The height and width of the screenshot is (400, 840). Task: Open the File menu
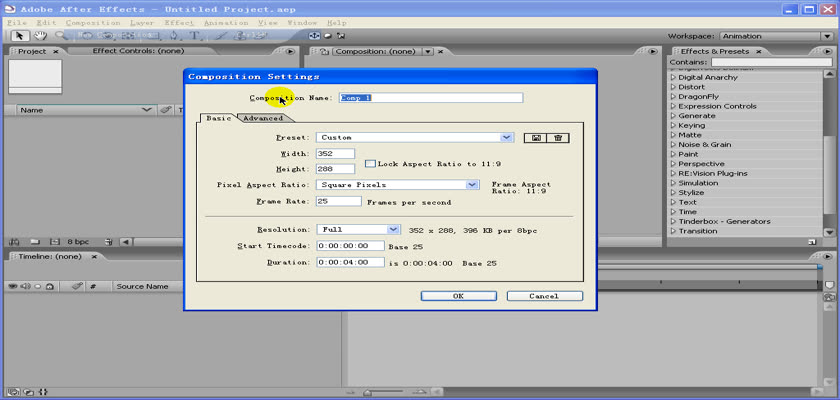click(x=17, y=23)
